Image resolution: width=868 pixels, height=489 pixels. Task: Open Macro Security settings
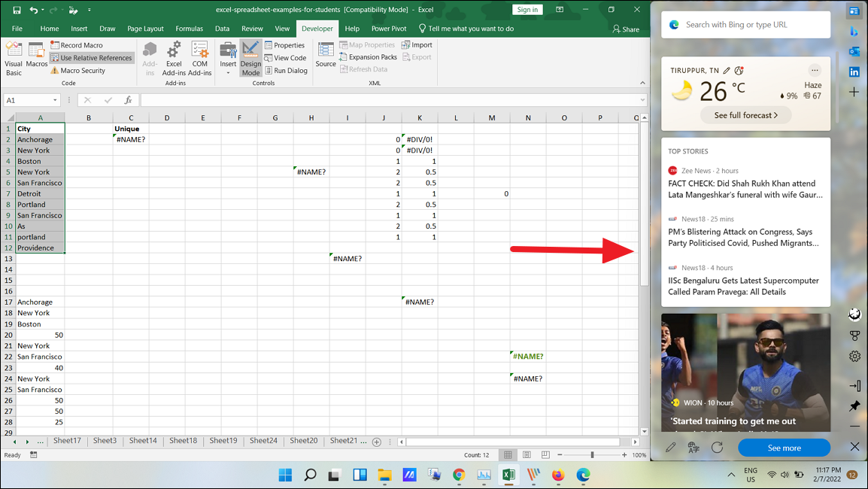pyautogui.click(x=78, y=71)
